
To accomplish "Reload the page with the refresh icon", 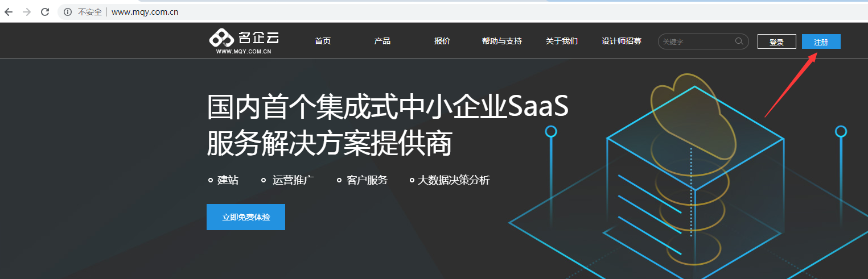I will click(x=45, y=12).
